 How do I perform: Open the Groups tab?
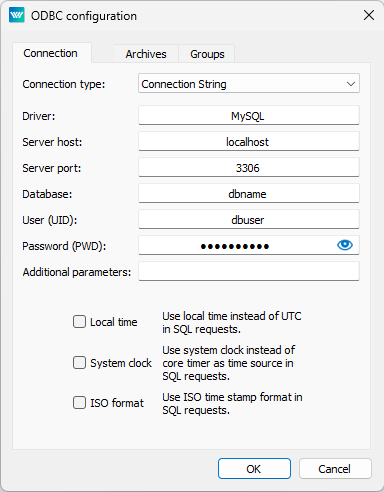tap(207, 54)
